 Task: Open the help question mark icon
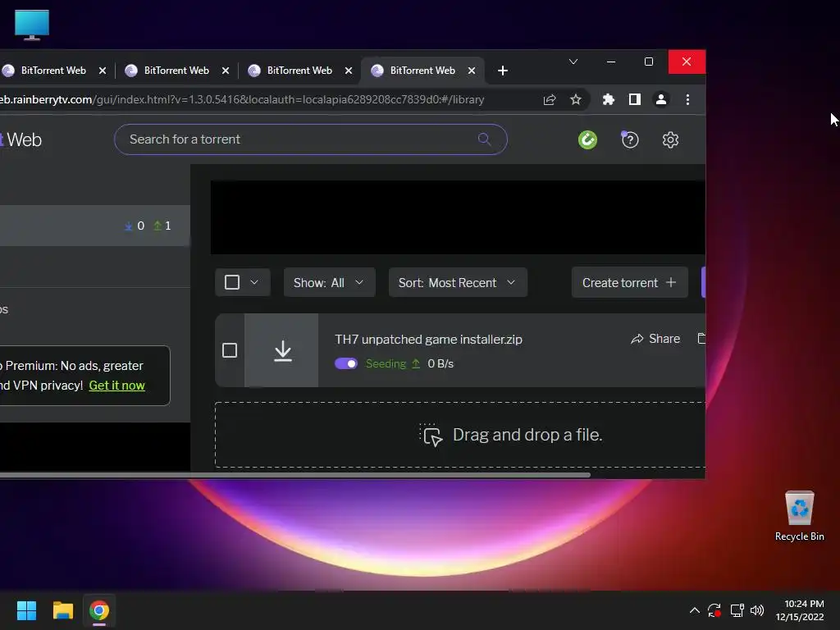[629, 139]
